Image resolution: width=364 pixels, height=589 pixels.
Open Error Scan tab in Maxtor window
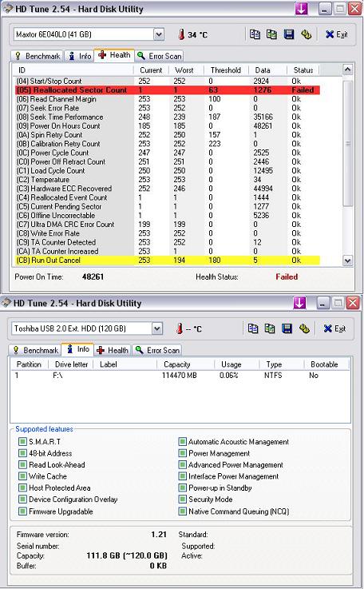(x=159, y=56)
